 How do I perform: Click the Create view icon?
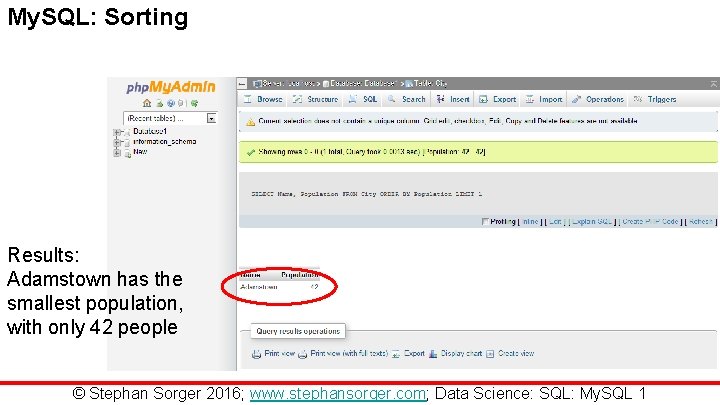click(x=490, y=354)
